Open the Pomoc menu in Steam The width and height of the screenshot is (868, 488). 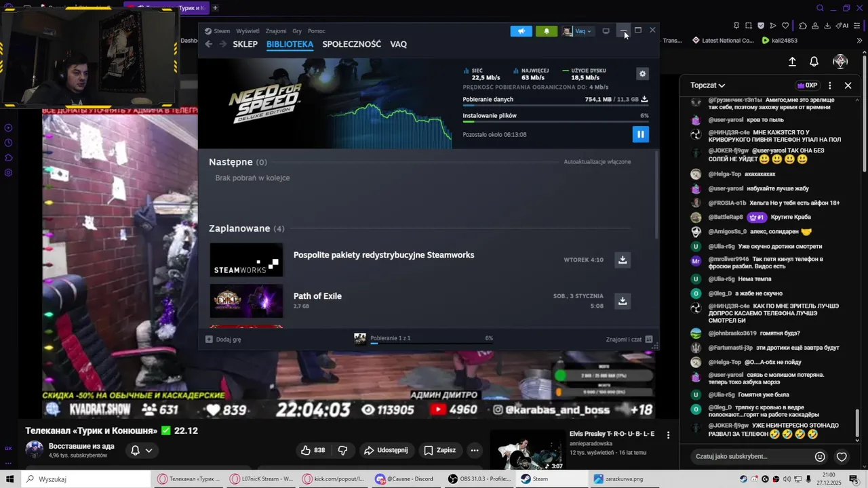tap(317, 31)
